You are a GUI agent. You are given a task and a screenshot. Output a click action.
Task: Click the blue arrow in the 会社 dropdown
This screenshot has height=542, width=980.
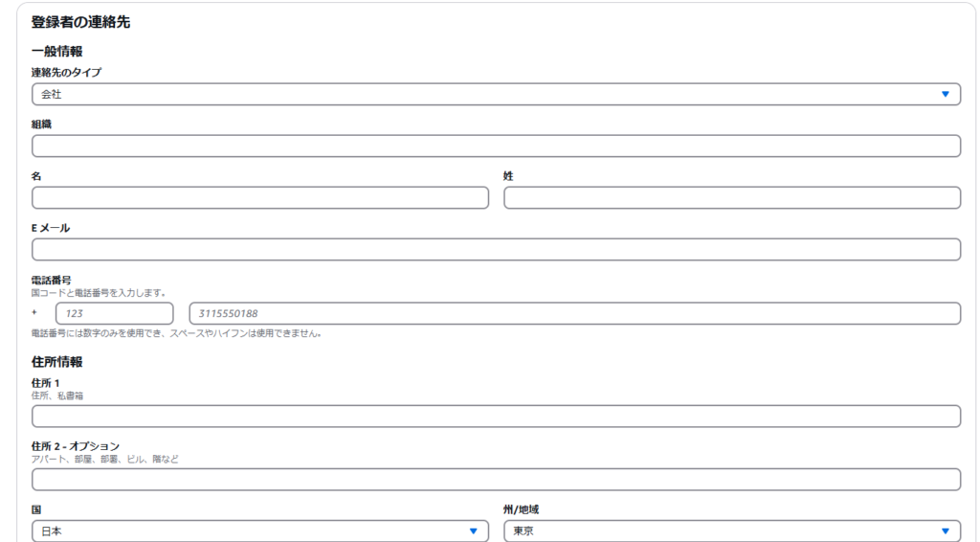945,94
